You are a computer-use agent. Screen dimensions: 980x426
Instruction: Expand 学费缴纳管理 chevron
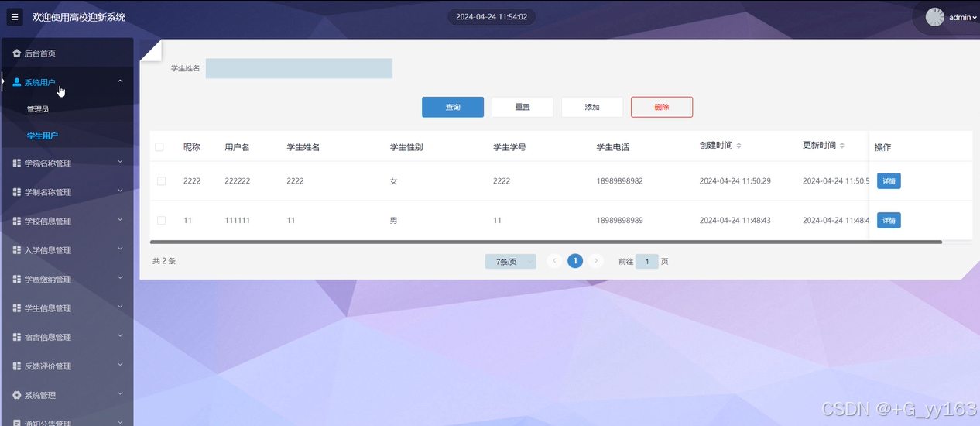pos(120,278)
